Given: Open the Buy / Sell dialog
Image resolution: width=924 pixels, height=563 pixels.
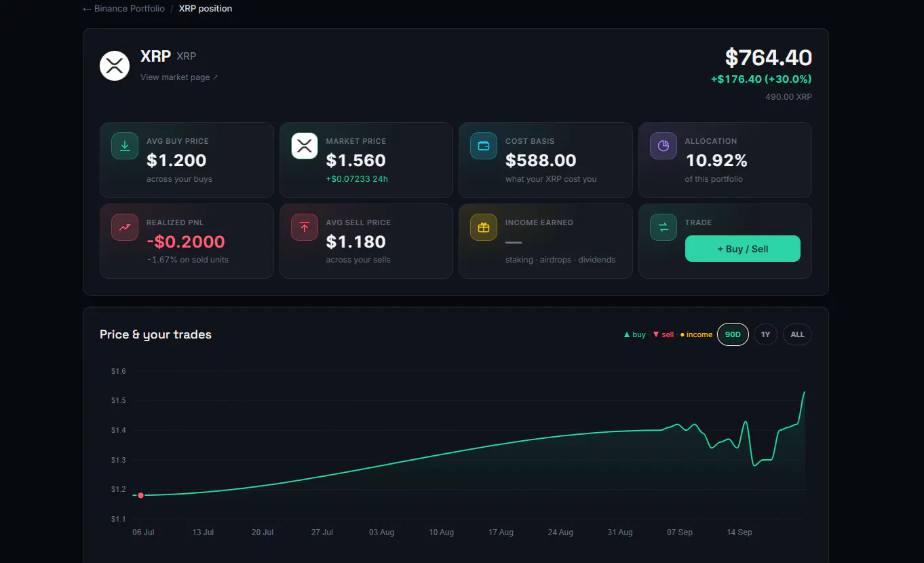Looking at the screenshot, I should click(743, 249).
